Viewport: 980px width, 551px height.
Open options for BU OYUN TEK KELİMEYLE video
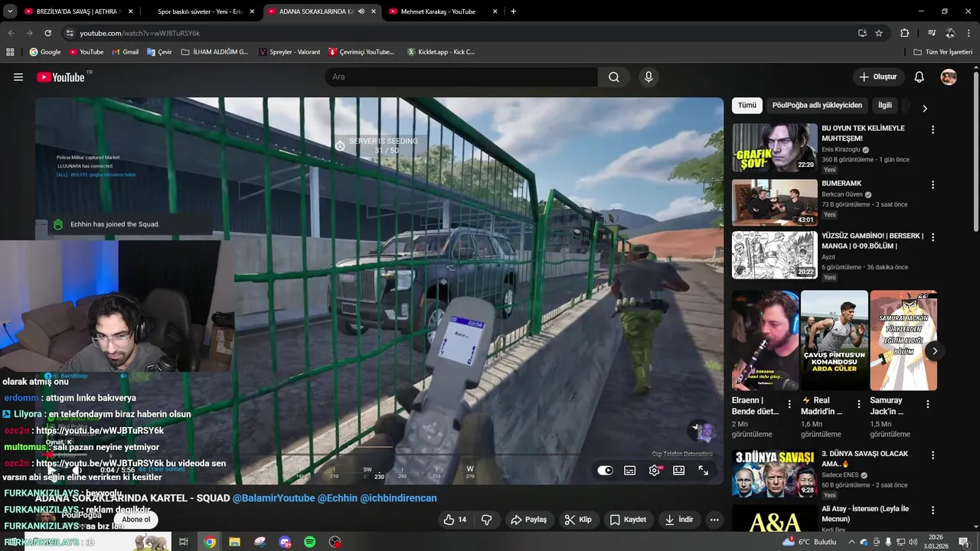tap(933, 129)
